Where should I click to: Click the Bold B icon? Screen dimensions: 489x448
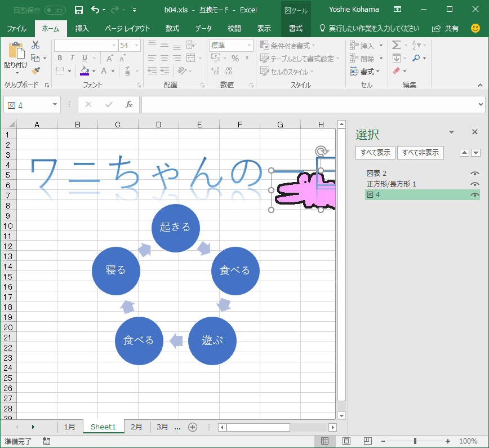click(x=60, y=58)
